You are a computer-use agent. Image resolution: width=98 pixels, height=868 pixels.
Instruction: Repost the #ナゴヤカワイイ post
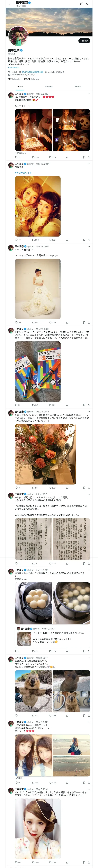tap(35, 240)
